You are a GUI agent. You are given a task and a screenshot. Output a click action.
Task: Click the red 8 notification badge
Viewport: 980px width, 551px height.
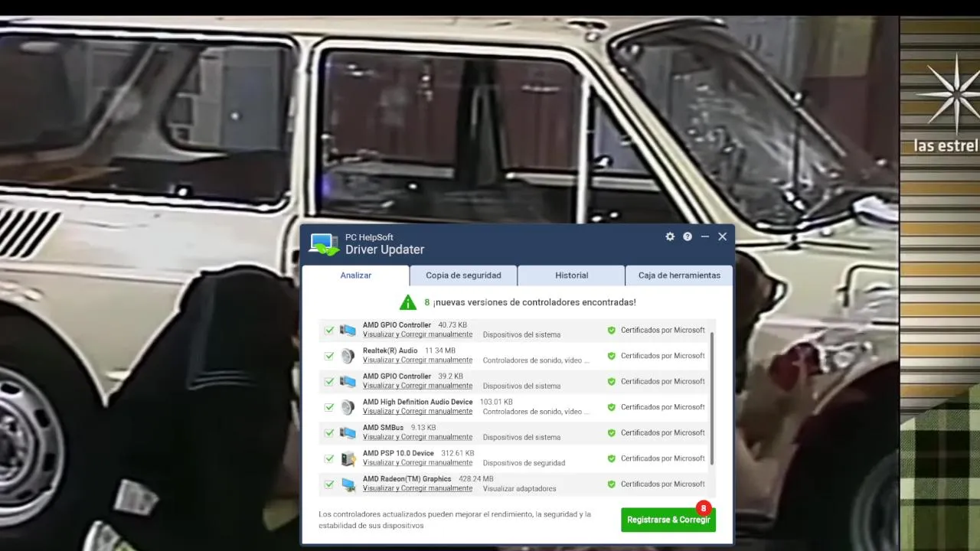tap(704, 508)
